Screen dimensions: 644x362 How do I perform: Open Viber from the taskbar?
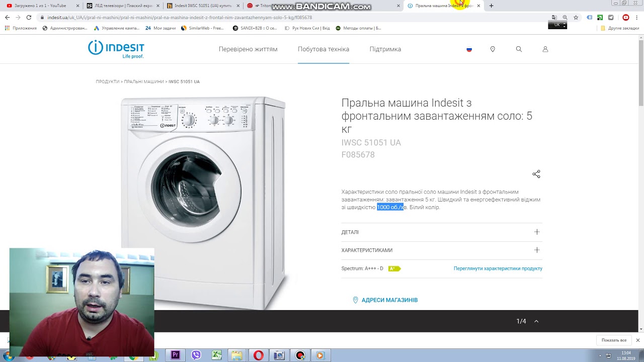coord(196,355)
